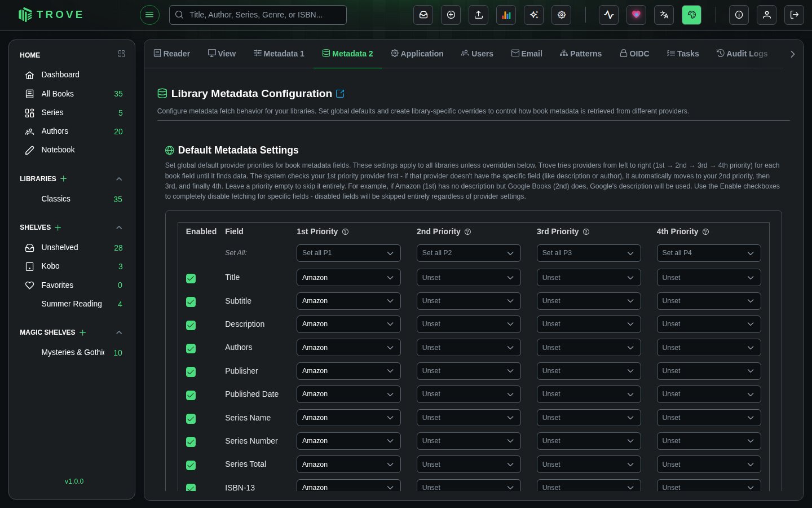Click the logout icon
This screenshot has height=508, width=812.
[x=795, y=15]
